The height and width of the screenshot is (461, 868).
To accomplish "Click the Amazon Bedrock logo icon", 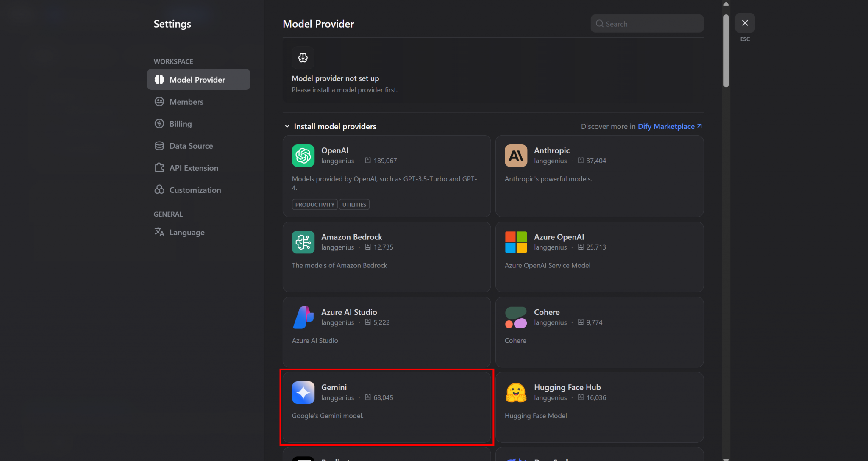I will [x=303, y=242].
